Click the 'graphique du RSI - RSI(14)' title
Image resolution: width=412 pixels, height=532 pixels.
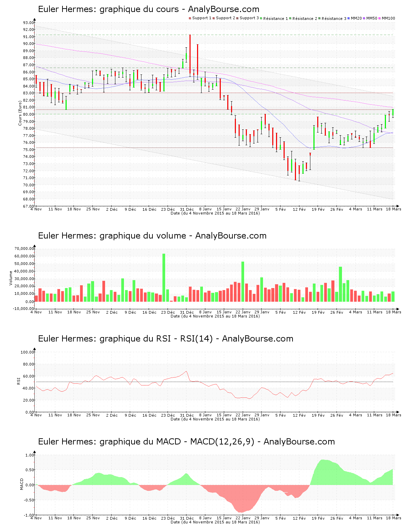point(165,339)
